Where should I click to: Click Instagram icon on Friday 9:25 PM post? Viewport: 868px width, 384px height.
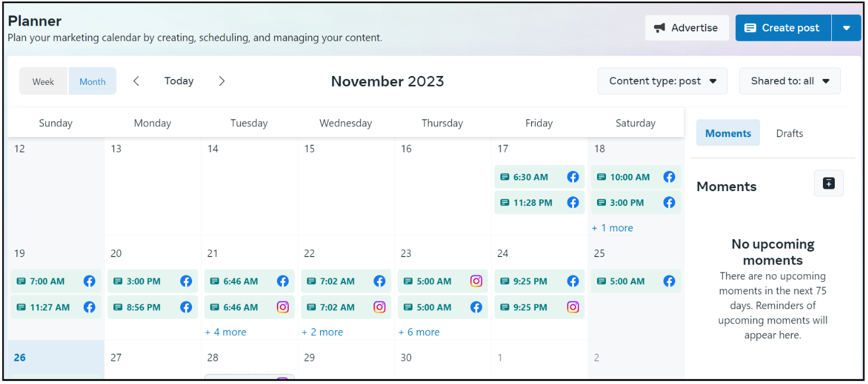(573, 307)
